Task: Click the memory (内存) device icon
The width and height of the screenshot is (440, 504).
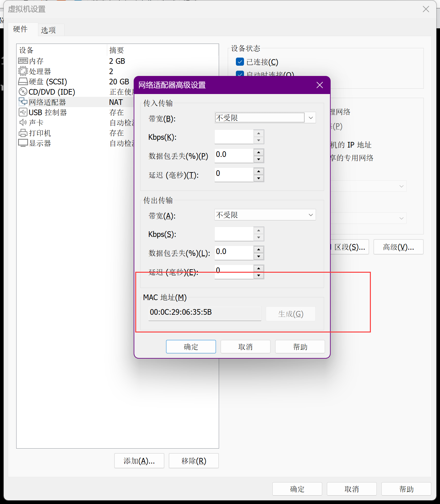Action: [23, 61]
